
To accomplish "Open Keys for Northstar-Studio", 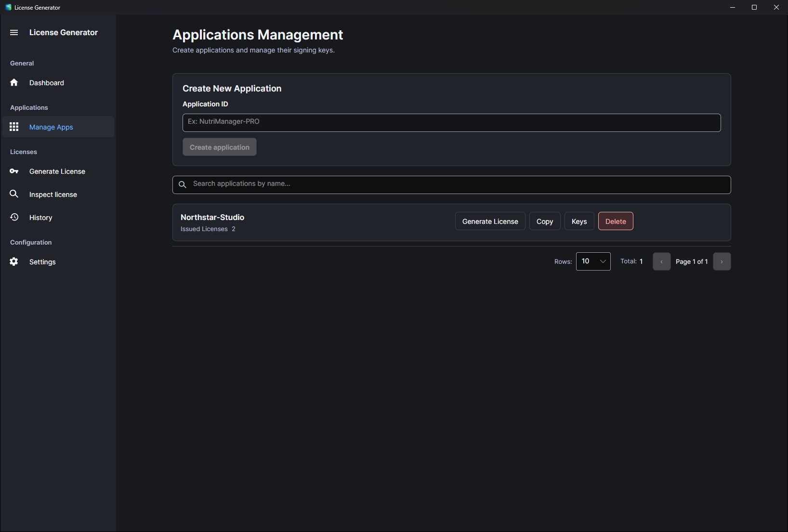I will [x=579, y=221].
